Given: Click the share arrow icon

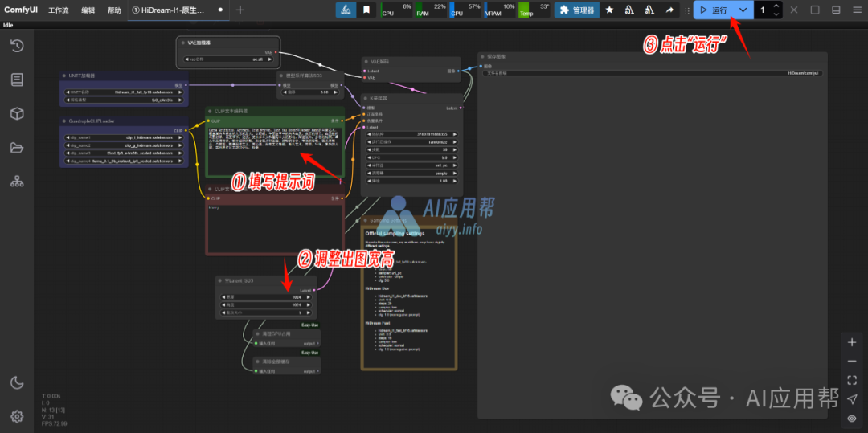Looking at the screenshot, I should tap(669, 10).
